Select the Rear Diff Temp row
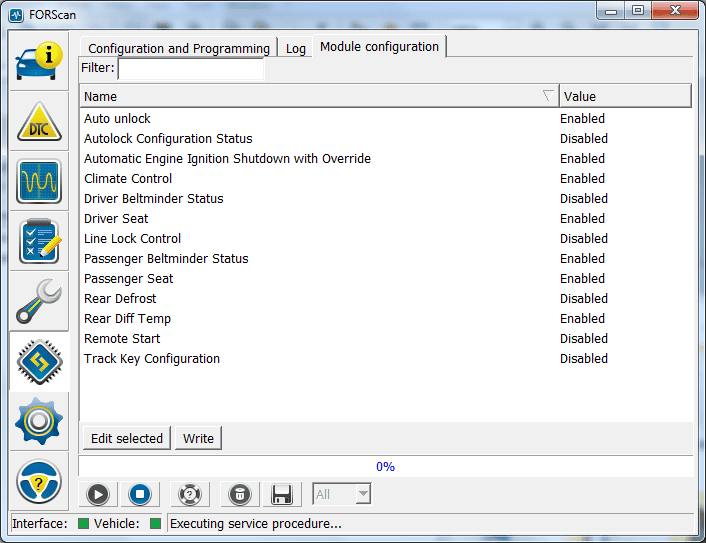This screenshot has width=706, height=543. [x=386, y=319]
